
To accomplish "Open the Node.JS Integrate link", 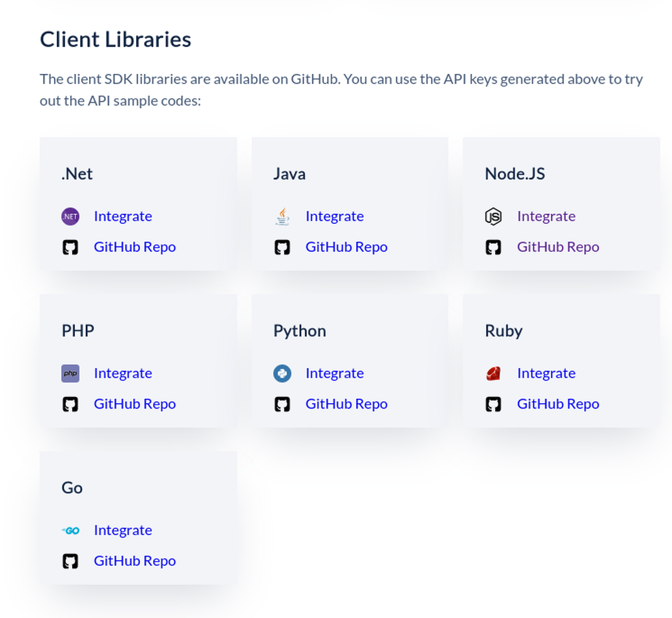I will click(546, 217).
